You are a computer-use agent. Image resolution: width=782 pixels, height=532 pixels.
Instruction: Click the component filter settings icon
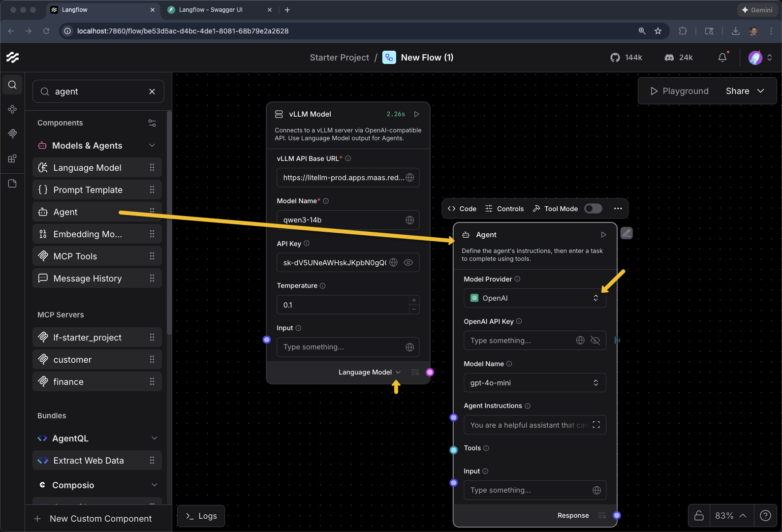click(x=152, y=123)
